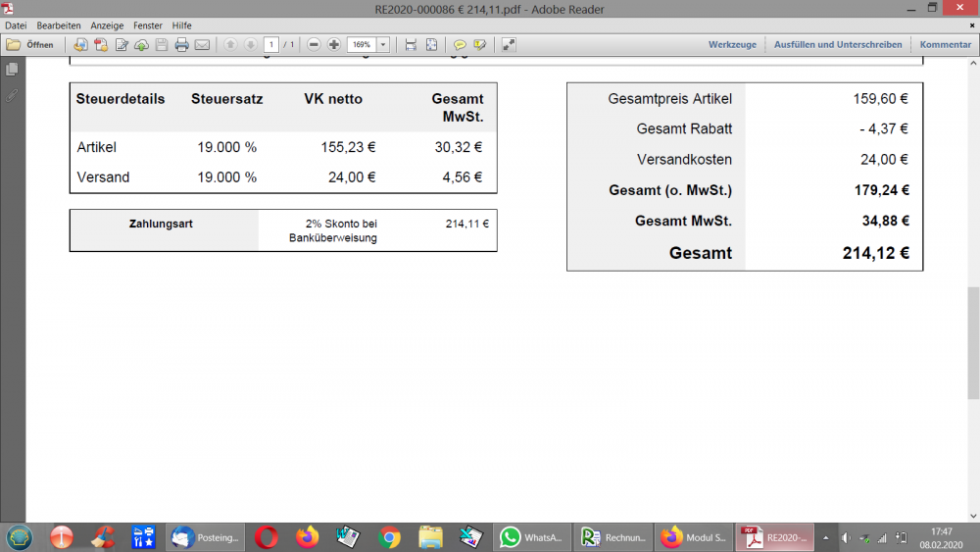
Task: Click the volume speaker tray icon
Action: coord(846,537)
